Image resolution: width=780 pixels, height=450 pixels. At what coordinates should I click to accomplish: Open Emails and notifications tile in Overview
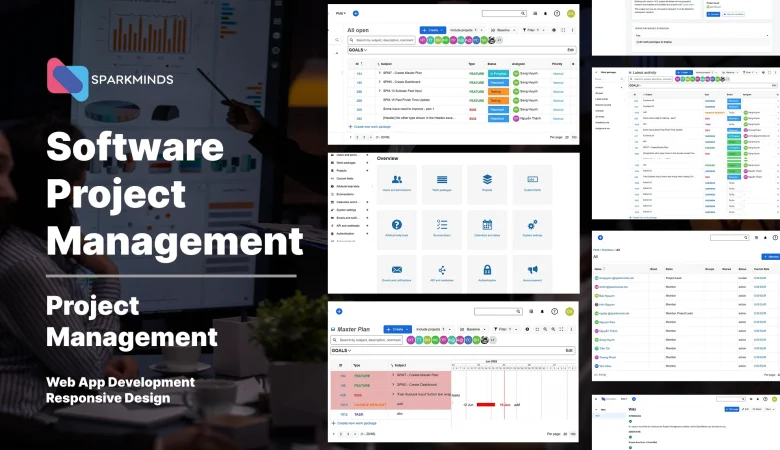[x=396, y=274]
